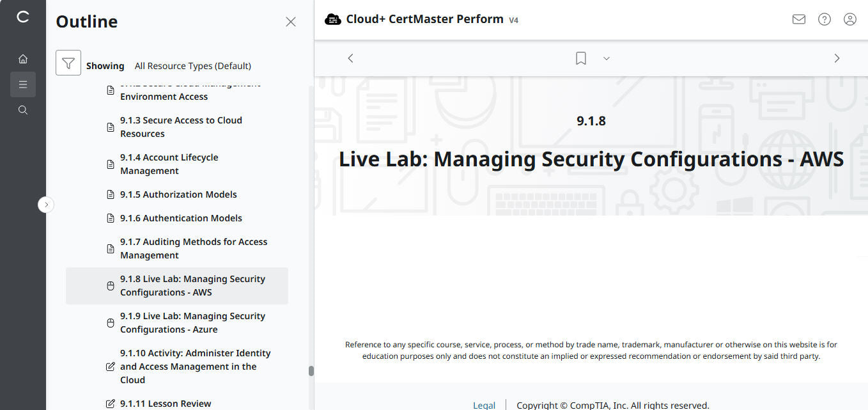The image size is (868, 410).
Task: Open the Home page from the sidebar
Action: click(x=23, y=58)
